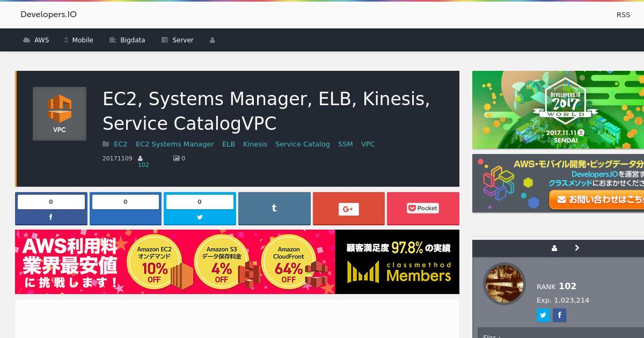Screen dimensions: 644x338
Task: Click the Exp. 1,023,214 text
Action: pos(563,300)
